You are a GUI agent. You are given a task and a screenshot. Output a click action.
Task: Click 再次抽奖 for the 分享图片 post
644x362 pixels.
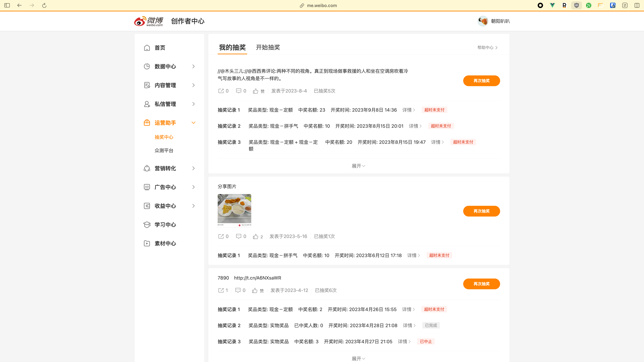pyautogui.click(x=481, y=211)
